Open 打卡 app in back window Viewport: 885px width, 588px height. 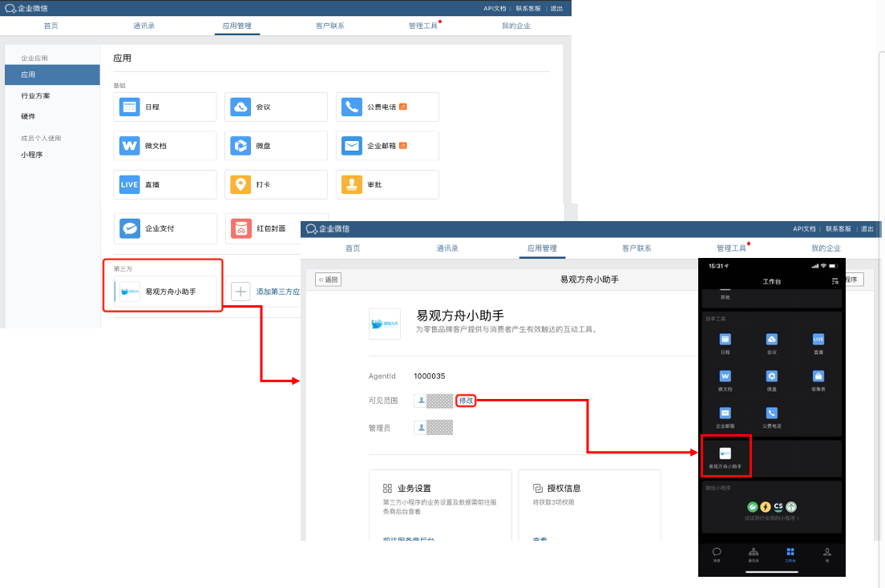276,184
